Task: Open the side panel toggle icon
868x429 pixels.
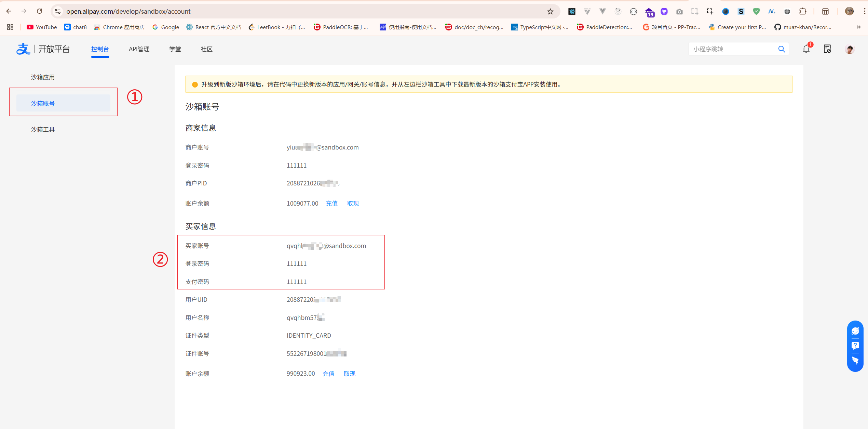Action: (x=825, y=11)
